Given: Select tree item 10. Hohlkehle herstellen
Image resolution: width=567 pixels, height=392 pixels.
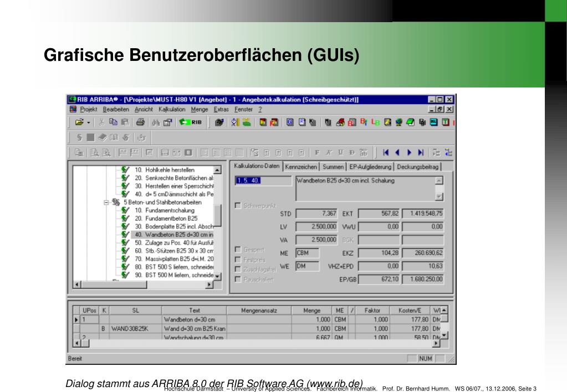Looking at the screenshot, I should [x=165, y=170].
